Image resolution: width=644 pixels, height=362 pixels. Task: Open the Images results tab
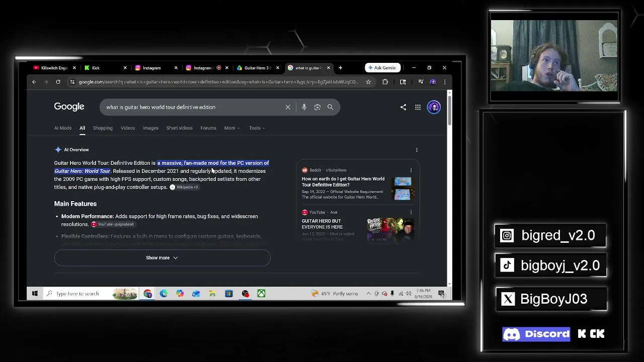point(150,128)
